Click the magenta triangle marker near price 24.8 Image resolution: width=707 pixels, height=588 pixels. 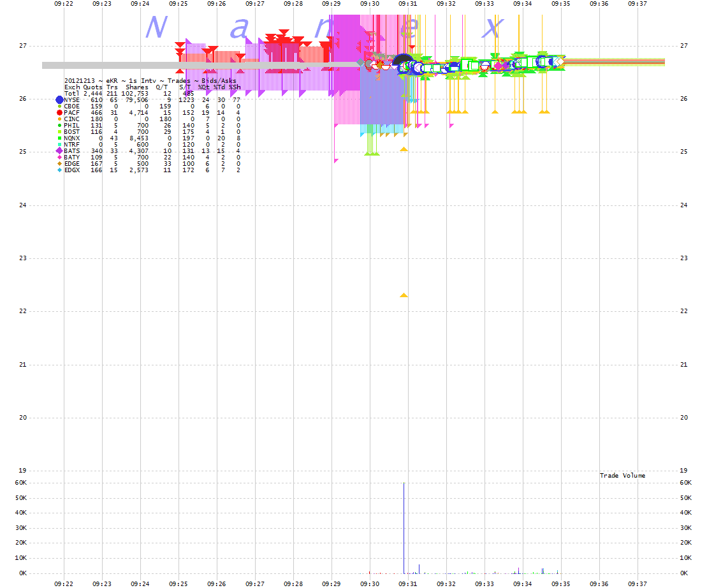tap(336, 161)
